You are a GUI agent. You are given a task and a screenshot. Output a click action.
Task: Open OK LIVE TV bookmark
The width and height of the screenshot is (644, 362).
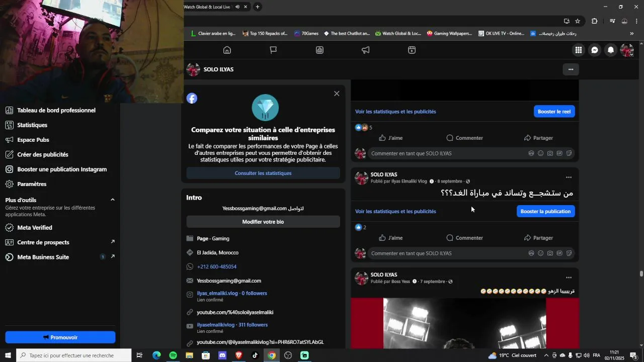pos(501,34)
